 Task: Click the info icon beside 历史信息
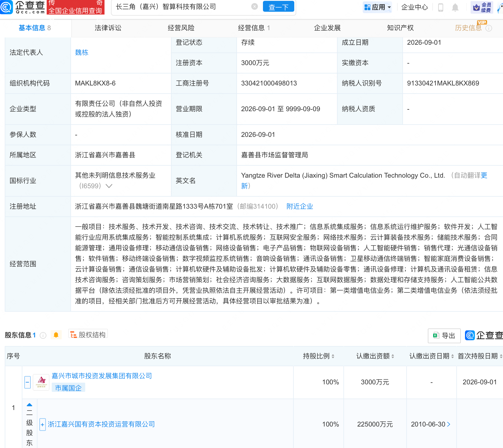[x=489, y=28]
